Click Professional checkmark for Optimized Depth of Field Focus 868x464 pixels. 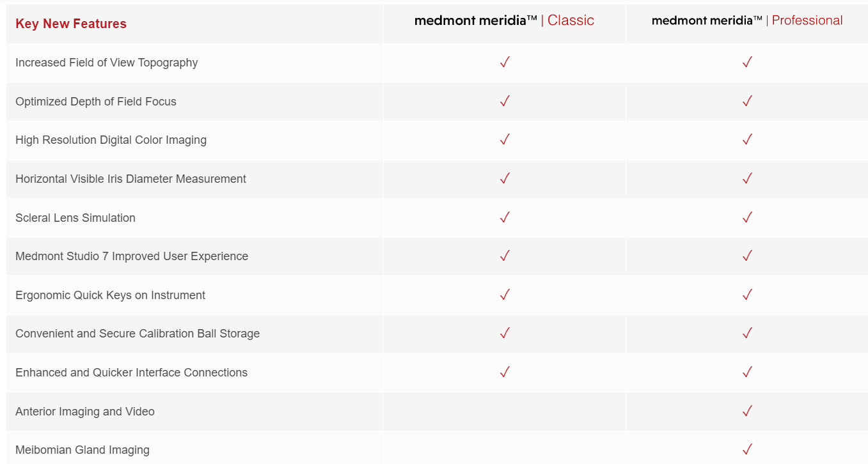click(747, 101)
